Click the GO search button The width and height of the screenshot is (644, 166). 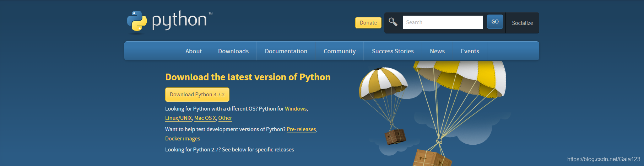pos(495,22)
